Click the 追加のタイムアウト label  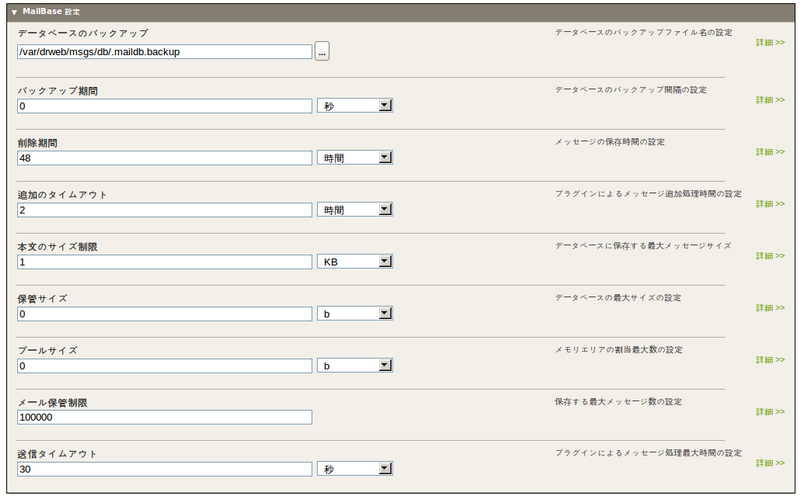click(x=62, y=195)
